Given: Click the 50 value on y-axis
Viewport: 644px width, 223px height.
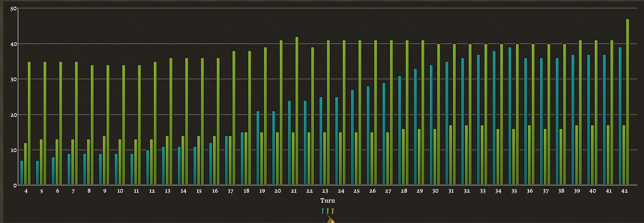Looking at the screenshot, I should 13,9.
